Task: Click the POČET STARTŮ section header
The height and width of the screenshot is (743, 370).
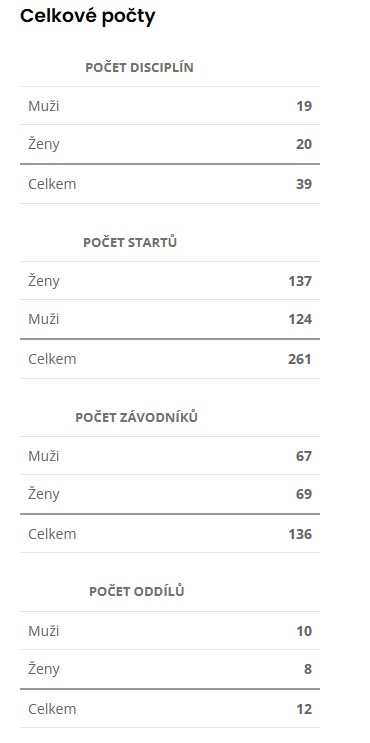Action: tap(130, 242)
